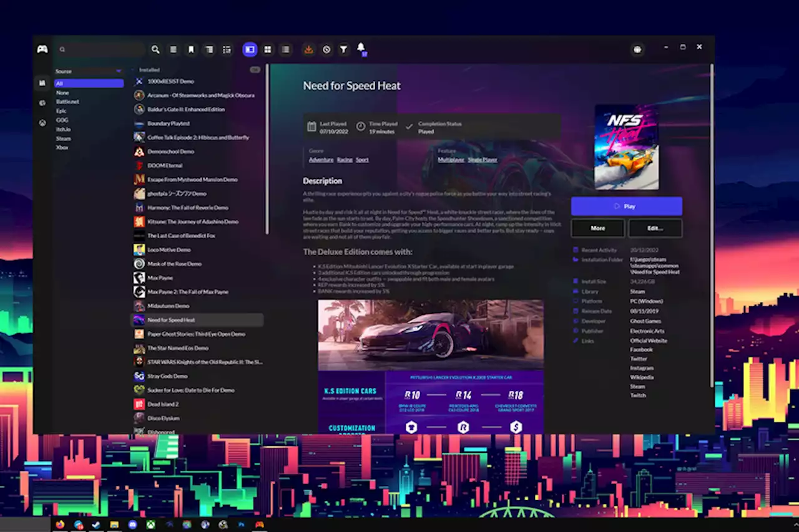Click the More button

pyautogui.click(x=597, y=228)
